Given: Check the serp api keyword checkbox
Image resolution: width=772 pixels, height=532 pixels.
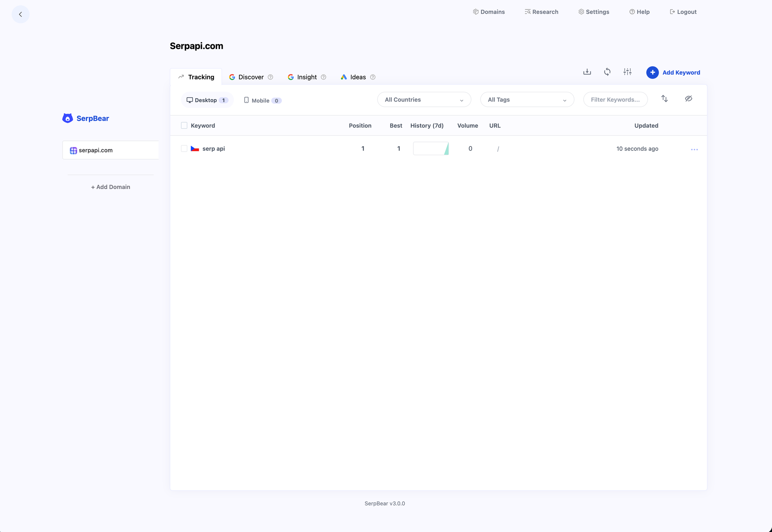Looking at the screenshot, I should click(184, 149).
